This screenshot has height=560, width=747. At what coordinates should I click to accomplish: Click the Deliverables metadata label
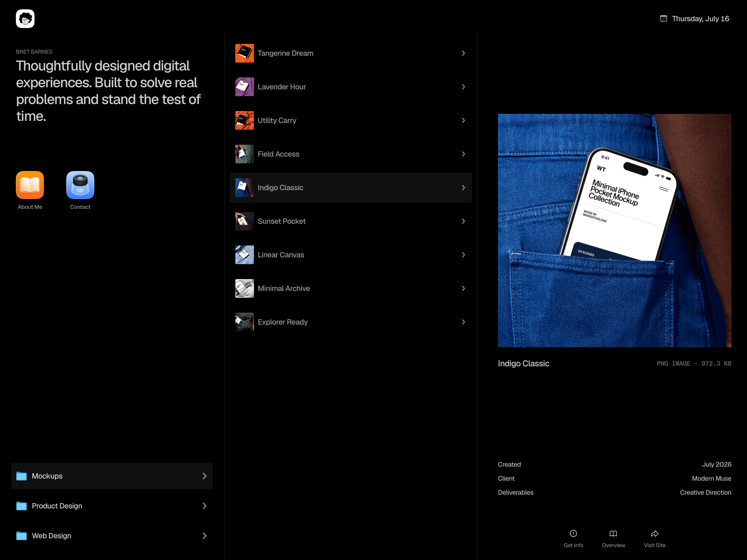(x=516, y=493)
